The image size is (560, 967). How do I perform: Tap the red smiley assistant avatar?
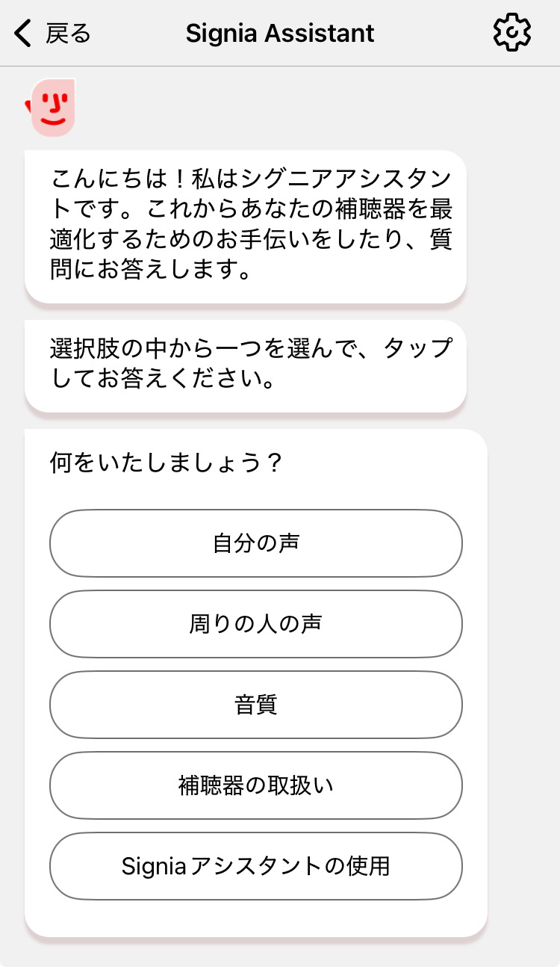click(x=52, y=108)
